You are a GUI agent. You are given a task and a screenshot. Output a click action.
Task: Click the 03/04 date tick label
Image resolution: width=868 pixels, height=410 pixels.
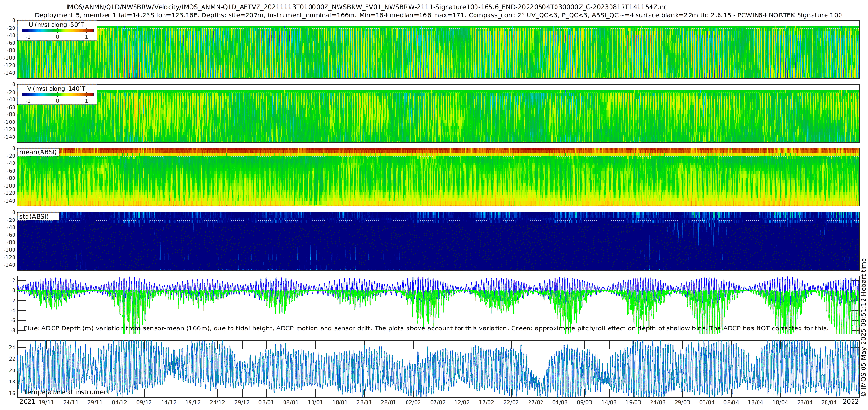click(x=707, y=402)
